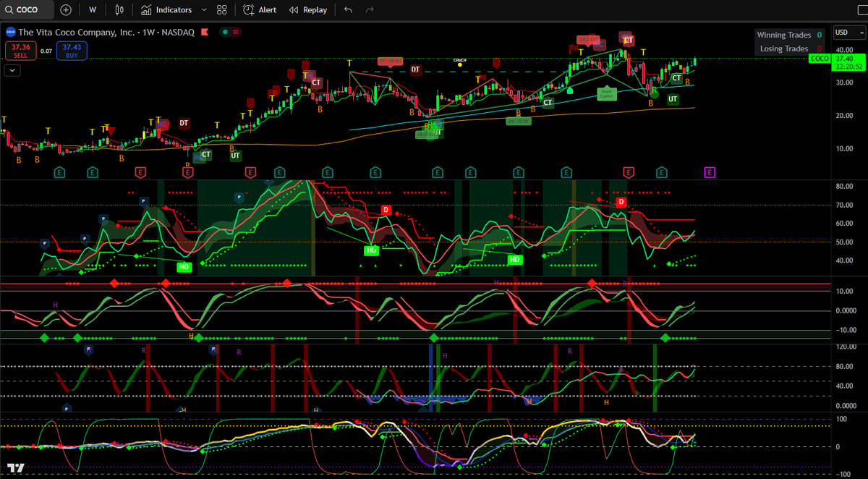Image resolution: width=868 pixels, height=479 pixels.
Task: Open the candlestick chart type selector
Action: tap(119, 10)
